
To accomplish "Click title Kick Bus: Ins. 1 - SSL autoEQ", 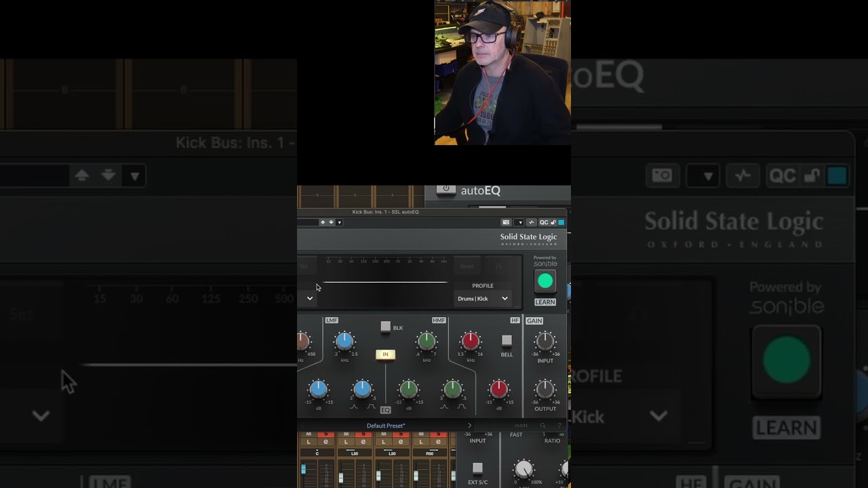I will coord(385,212).
